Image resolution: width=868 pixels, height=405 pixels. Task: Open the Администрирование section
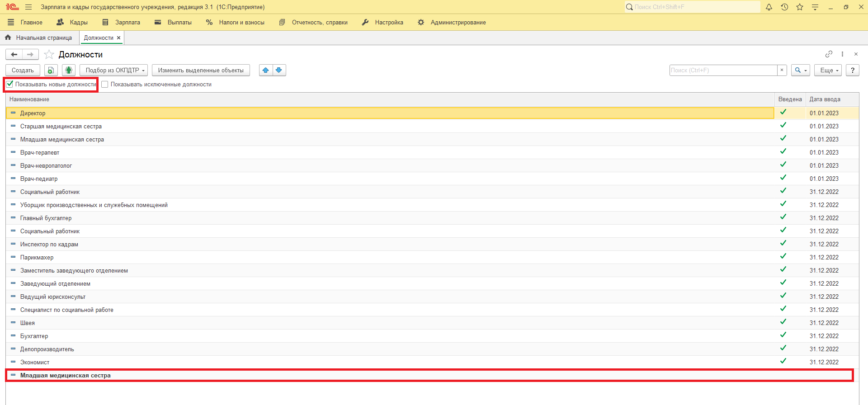click(x=452, y=22)
